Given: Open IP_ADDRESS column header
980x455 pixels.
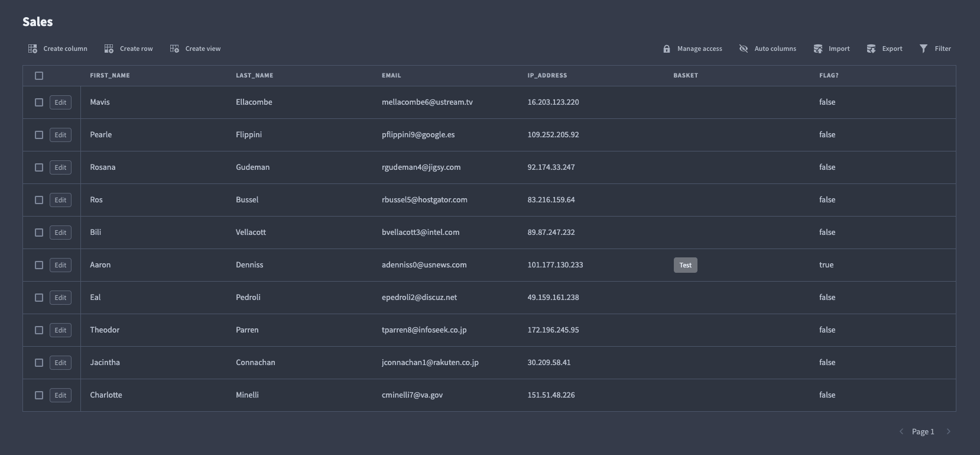Looking at the screenshot, I should pyautogui.click(x=547, y=76).
